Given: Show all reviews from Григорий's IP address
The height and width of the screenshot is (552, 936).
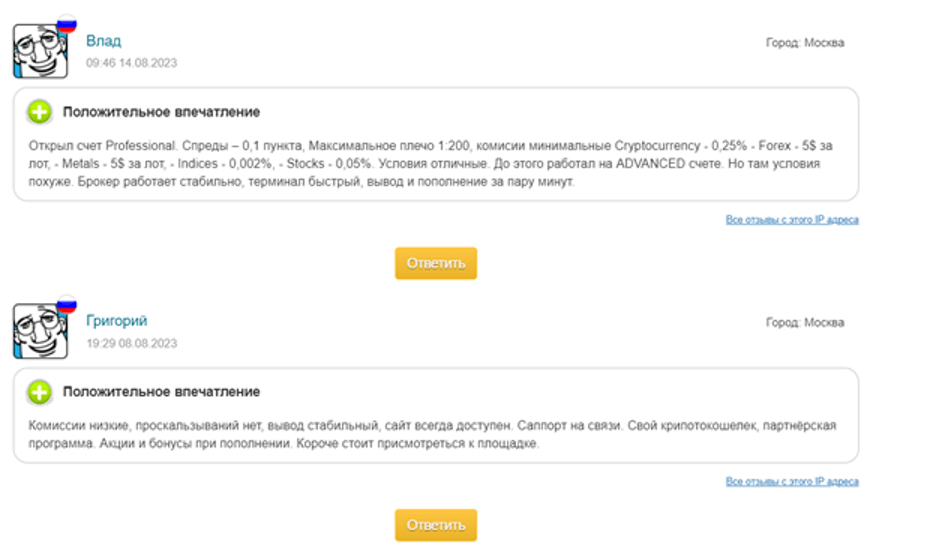Looking at the screenshot, I should (x=791, y=482).
